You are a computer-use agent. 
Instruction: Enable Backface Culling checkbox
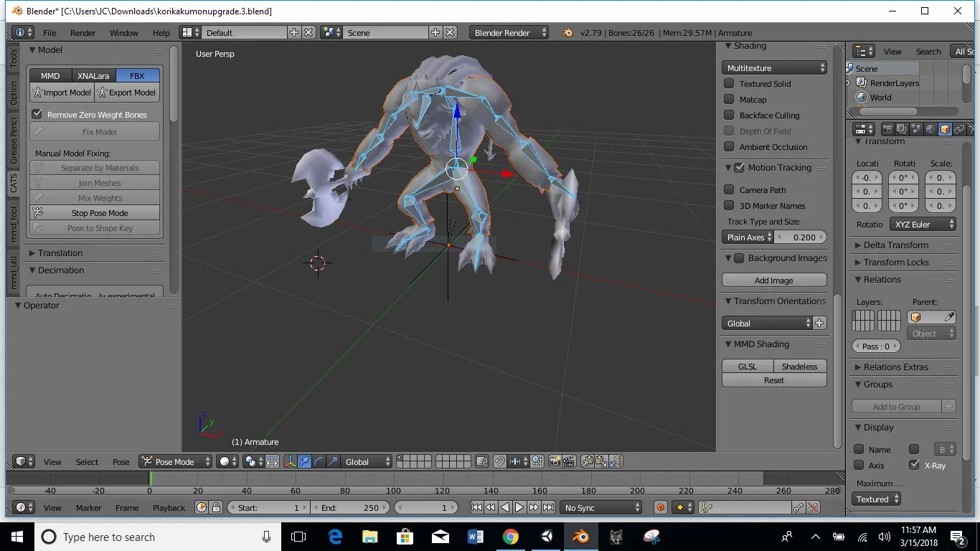[x=729, y=115]
